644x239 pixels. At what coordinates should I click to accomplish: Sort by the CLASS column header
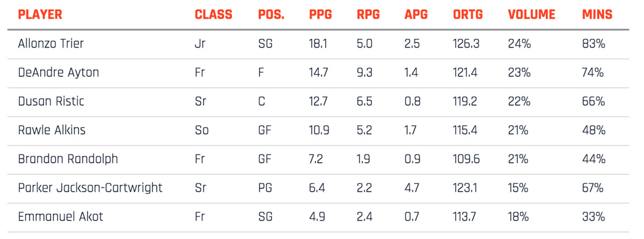point(213,15)
